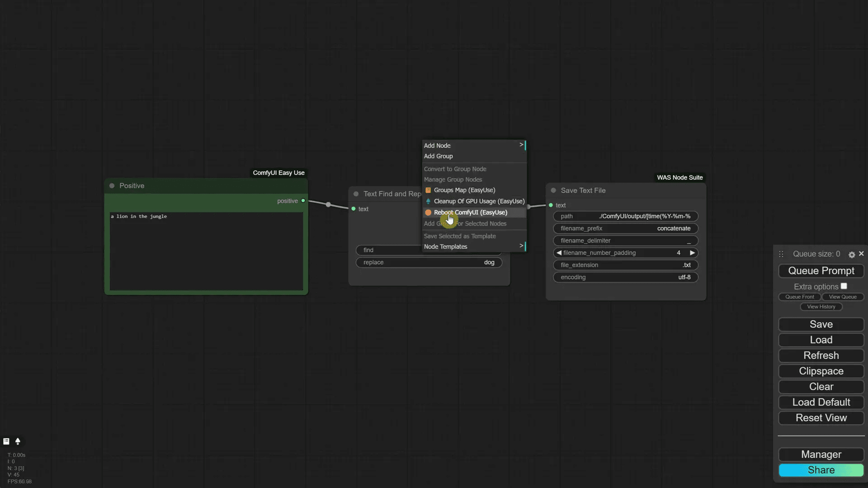Open the settings gear in queue panel

coord(852,255)
